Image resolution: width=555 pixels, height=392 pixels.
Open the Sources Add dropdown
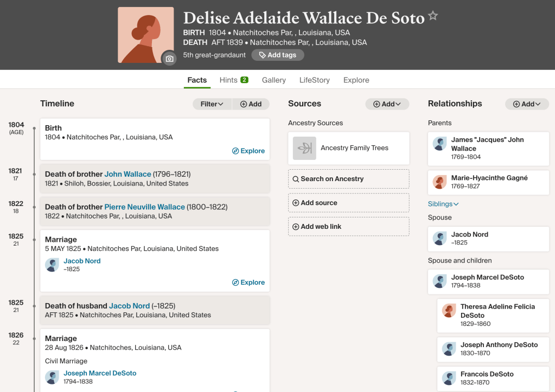point(387,104)
